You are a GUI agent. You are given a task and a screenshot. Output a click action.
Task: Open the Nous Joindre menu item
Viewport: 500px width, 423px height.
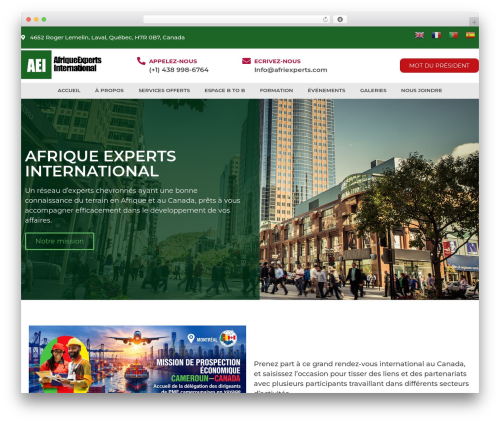[421, 90]
